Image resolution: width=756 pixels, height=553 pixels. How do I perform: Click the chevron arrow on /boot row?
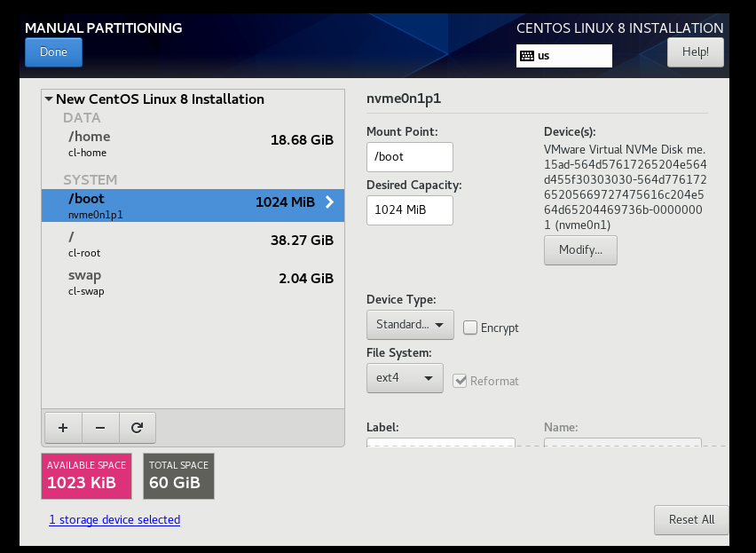tap(330, 202)
